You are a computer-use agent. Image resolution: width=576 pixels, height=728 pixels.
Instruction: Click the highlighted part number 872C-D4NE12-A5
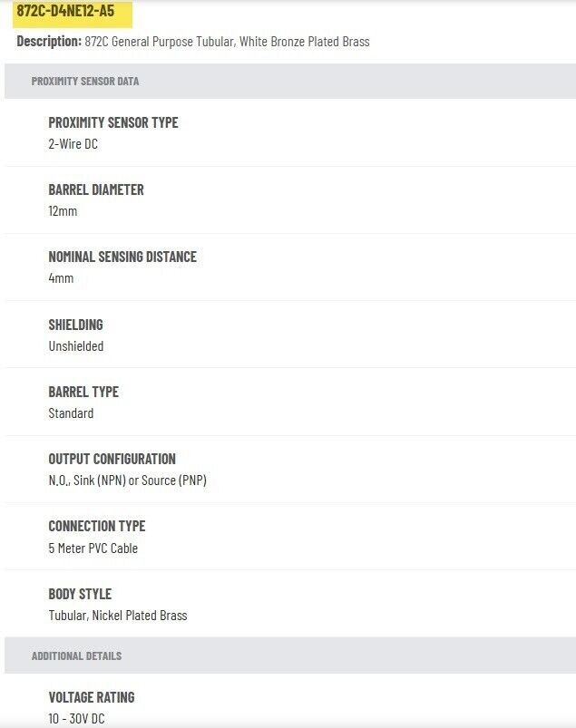65,13
